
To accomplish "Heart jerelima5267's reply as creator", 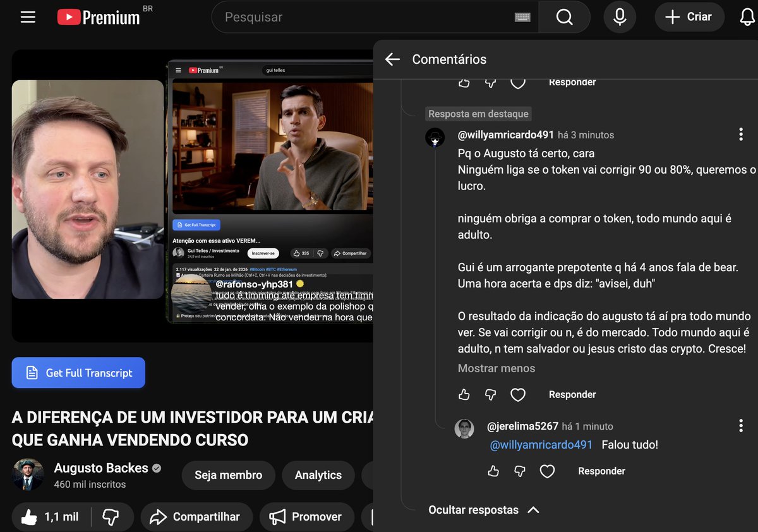I will [547, 471].
